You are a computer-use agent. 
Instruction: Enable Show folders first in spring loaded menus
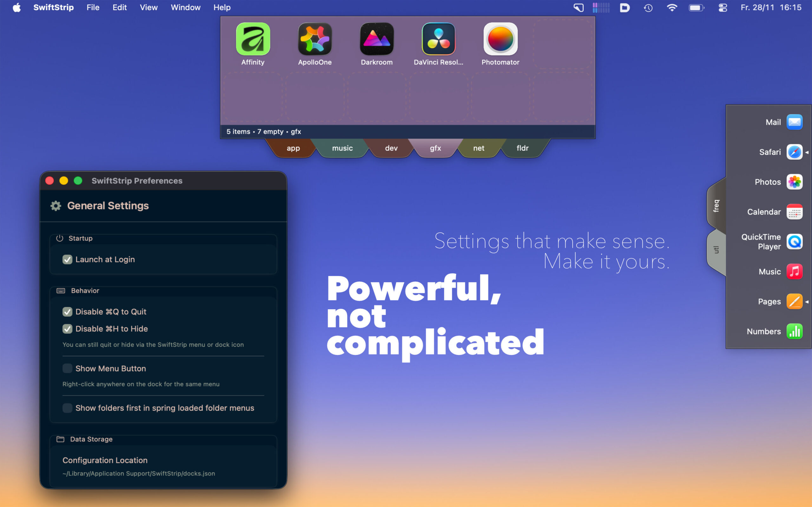[68, 408]
